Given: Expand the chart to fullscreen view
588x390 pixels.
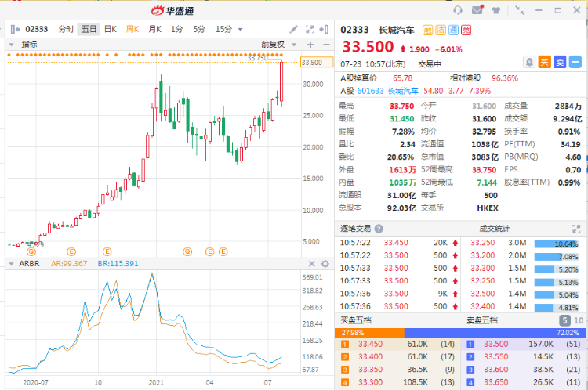Looking at the screenshot, I should pyautogui.click(x=310, y=29).
